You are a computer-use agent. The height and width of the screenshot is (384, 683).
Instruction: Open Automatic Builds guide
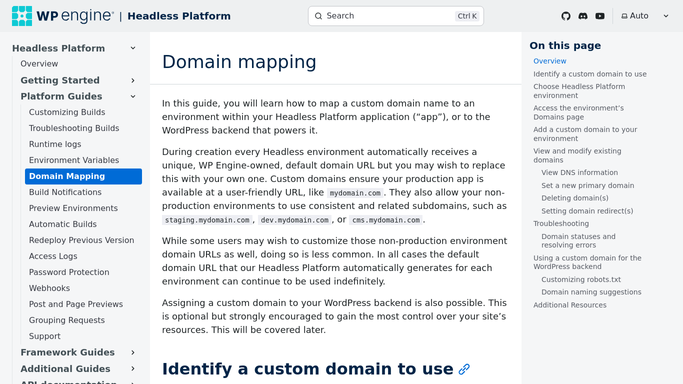[63, 224]
